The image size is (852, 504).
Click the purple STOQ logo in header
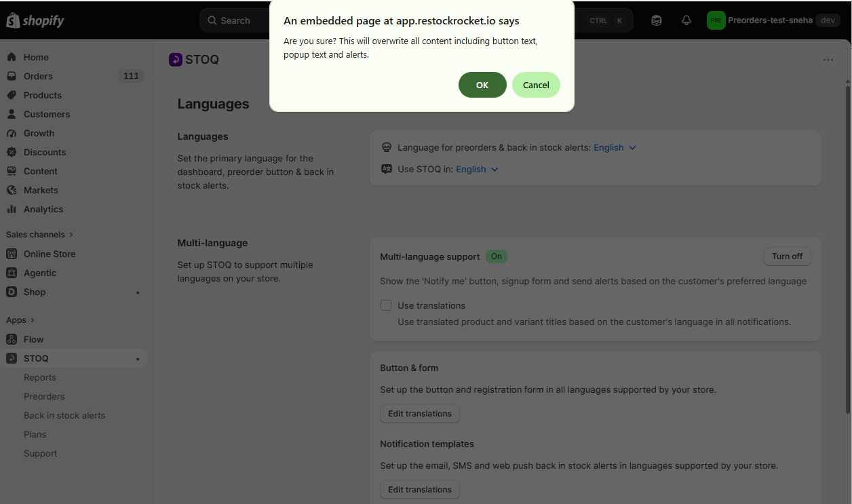176,60
